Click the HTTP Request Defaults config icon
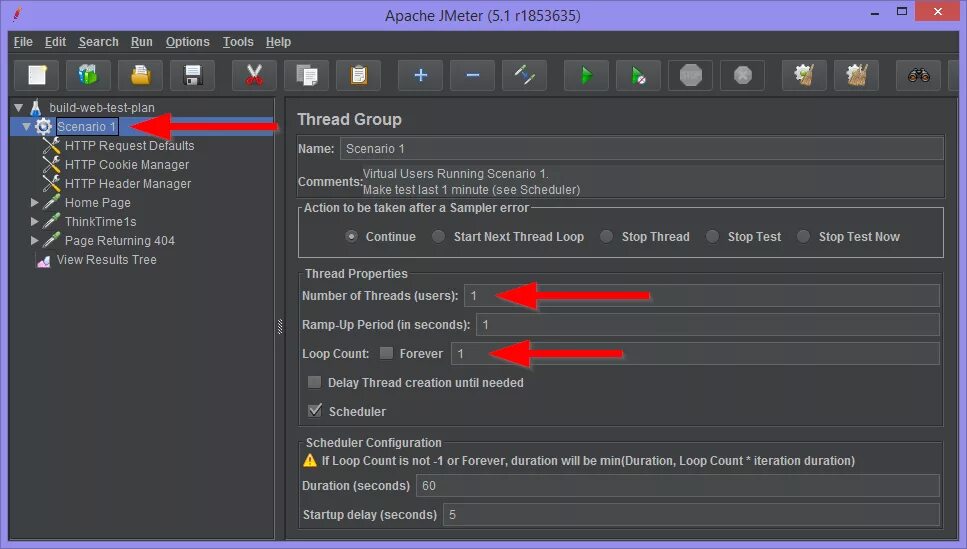Screen dimensions: 967x549 click(51, 146)
